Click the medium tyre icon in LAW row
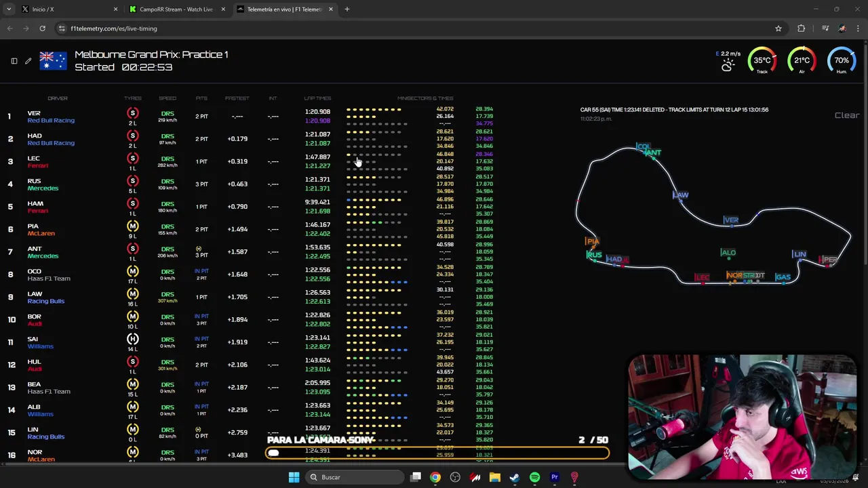Viewport: 868px width, 488px height. point(133,294)
